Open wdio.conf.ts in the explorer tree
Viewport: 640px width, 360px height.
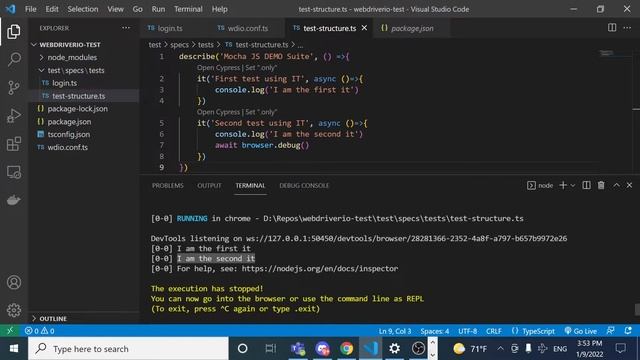pos(67,147)
